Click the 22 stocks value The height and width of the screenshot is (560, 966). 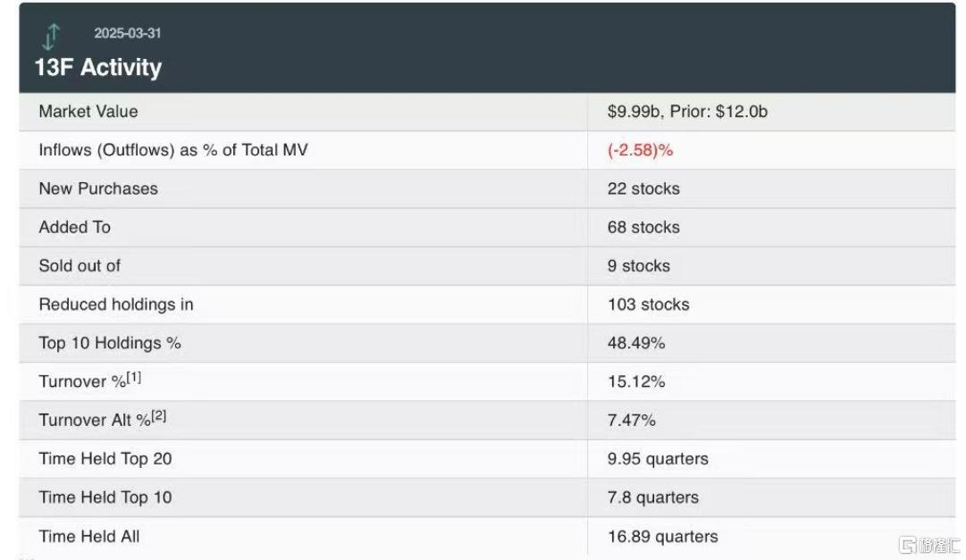[x=643, y=188]
